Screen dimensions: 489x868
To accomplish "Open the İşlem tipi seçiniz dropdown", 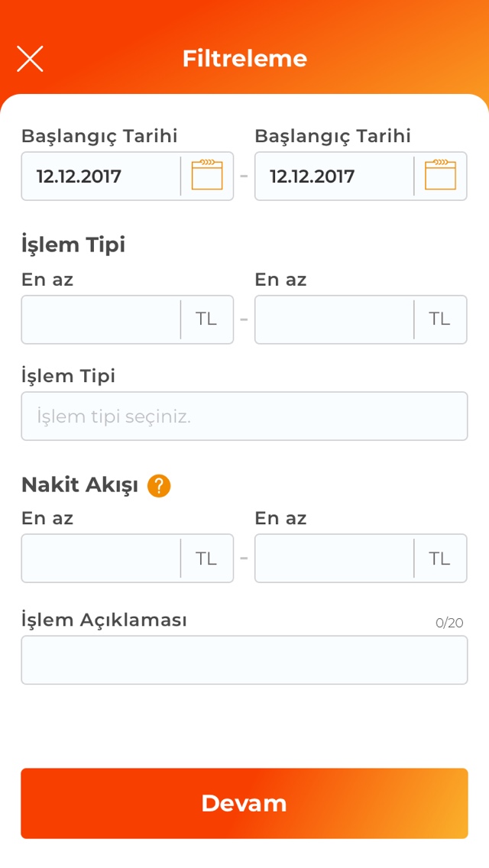I will pyautogui.click(x=244, y=416).
